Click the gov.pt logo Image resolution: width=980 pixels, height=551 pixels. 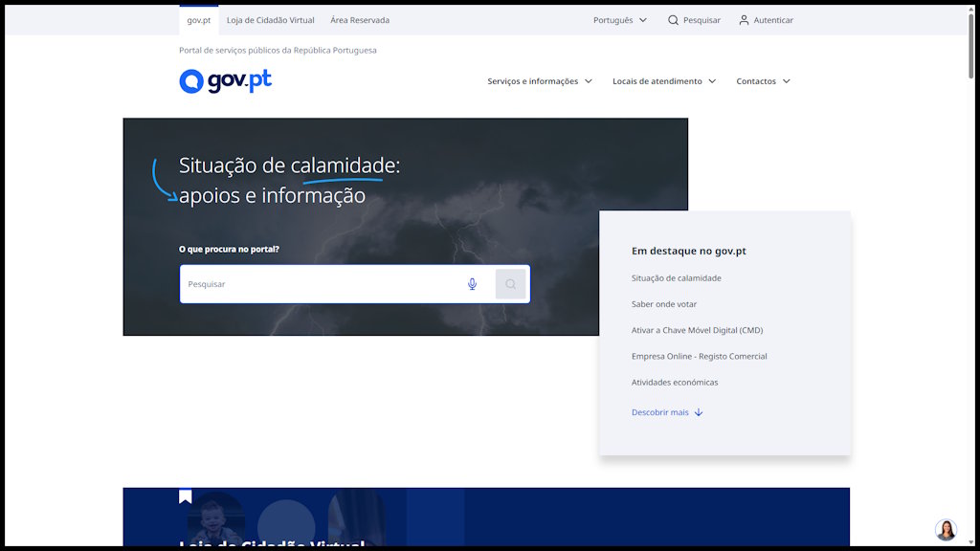tap(225, 81)
